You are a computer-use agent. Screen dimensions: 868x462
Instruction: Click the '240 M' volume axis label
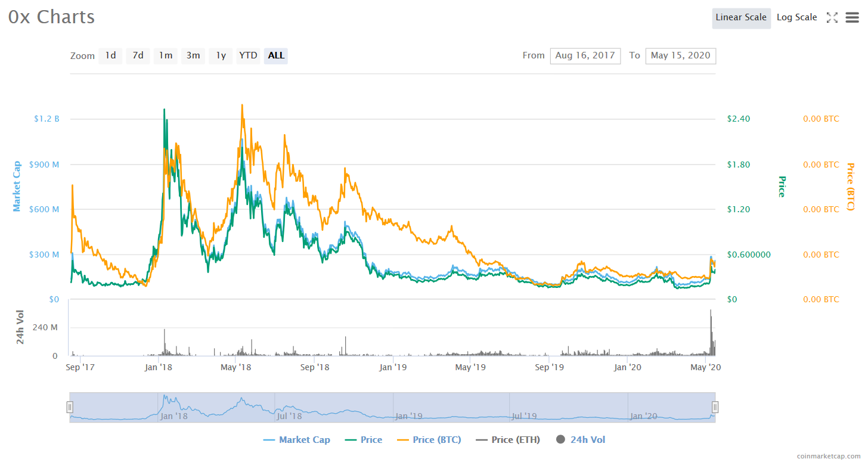click(x=45, y=328)
